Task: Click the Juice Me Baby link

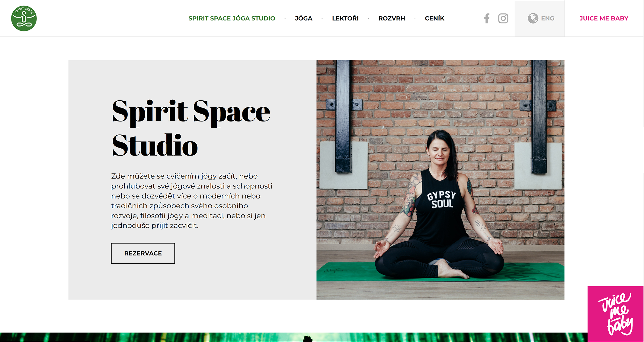Action: tap(604, 18)
